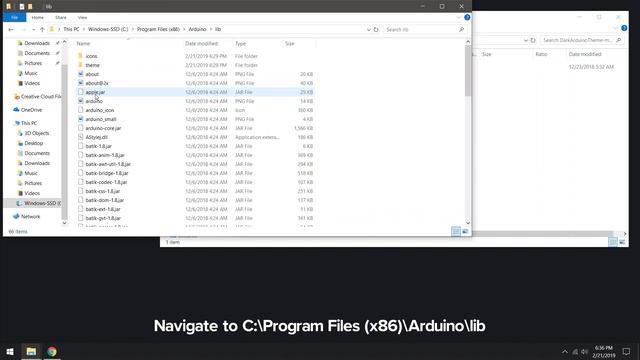
Task: Sort by Ratio column in background window
Action: tap(541, 54)
